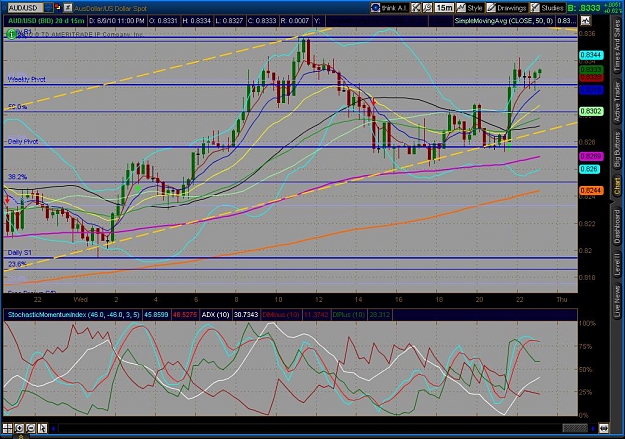Click the StochasticMomentumIndex study label
This screenshot has width=625, height=439.
pyautogui.click(x=74, y=315)
